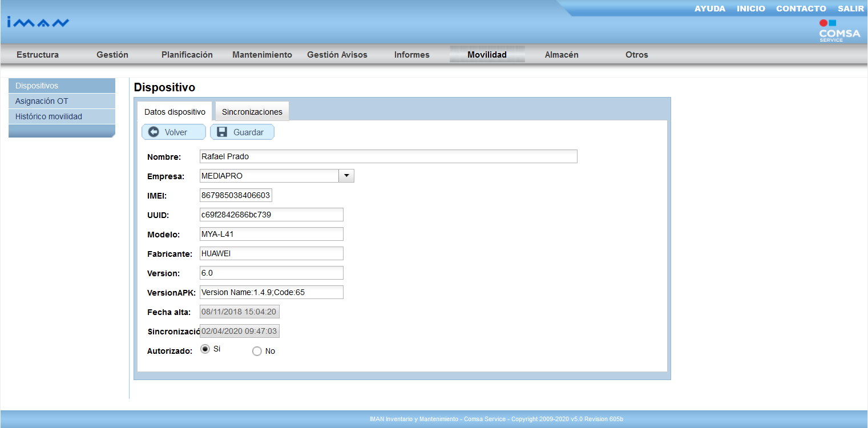Click the back arrow icon on Volver
Image resolution: width=868 pixels, height=428 pixels.
coord(154,132)
